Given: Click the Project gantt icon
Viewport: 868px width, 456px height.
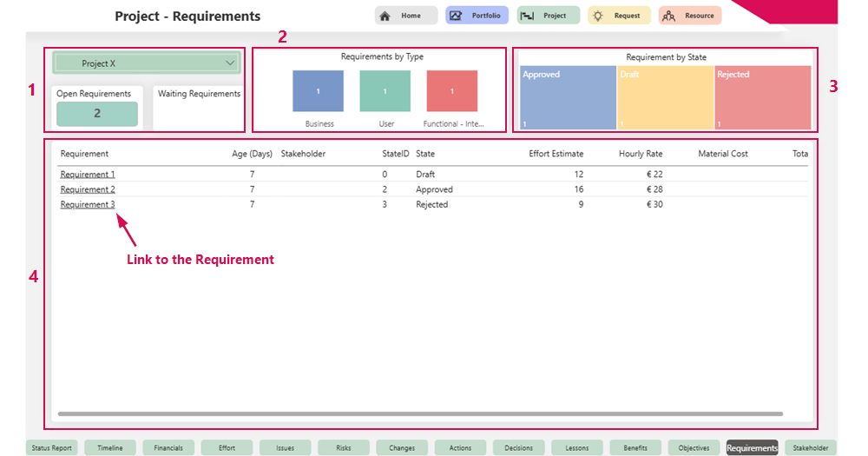Looking at the screenshot, I should [527, 16].
